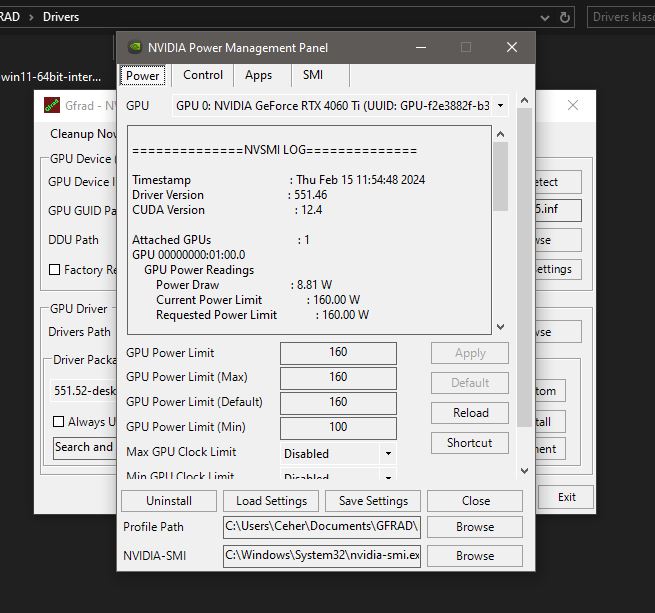Click the Timestamp line in NVSMI log
This screenshot has width=655, height=613.
(x=279, y=180)
